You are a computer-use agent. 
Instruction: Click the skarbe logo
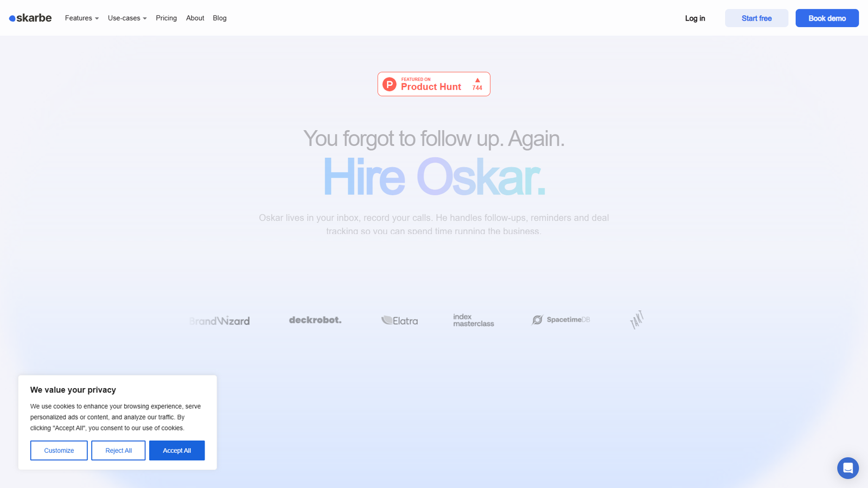[x=30, y=18]
